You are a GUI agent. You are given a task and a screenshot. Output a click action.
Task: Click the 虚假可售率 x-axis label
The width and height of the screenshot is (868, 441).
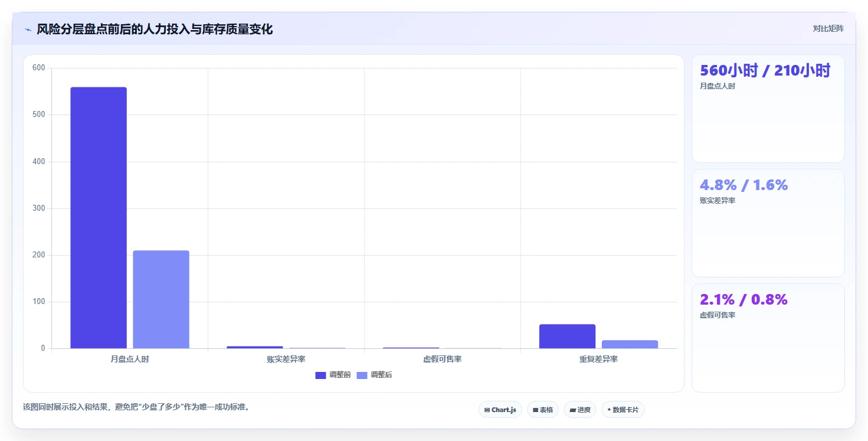point(443,359)
